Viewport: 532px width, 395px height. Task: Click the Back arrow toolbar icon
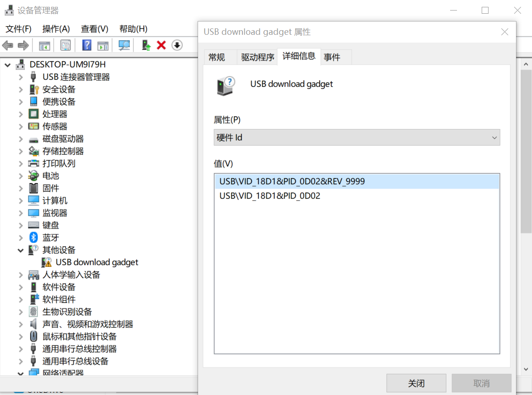point(7,45)
